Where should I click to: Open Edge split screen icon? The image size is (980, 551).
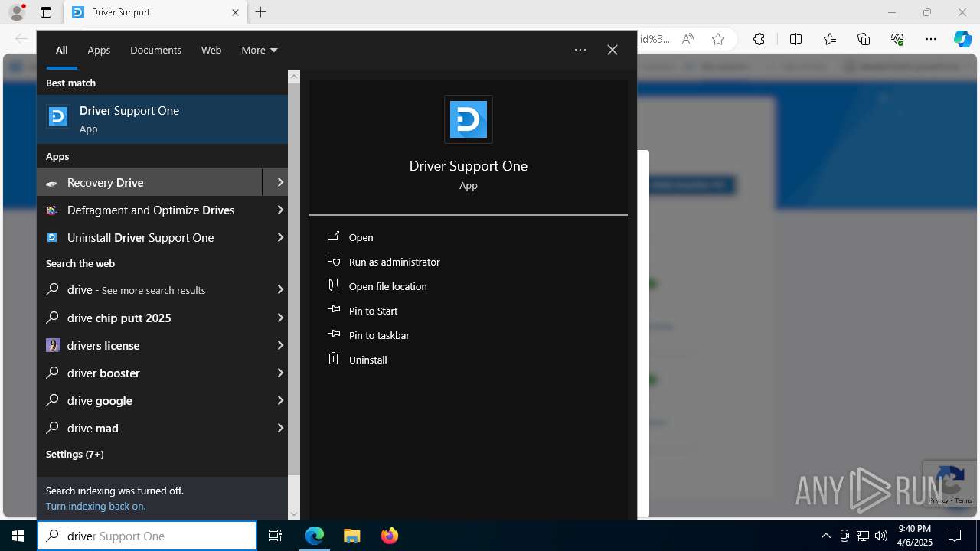(x=795, y=39)
